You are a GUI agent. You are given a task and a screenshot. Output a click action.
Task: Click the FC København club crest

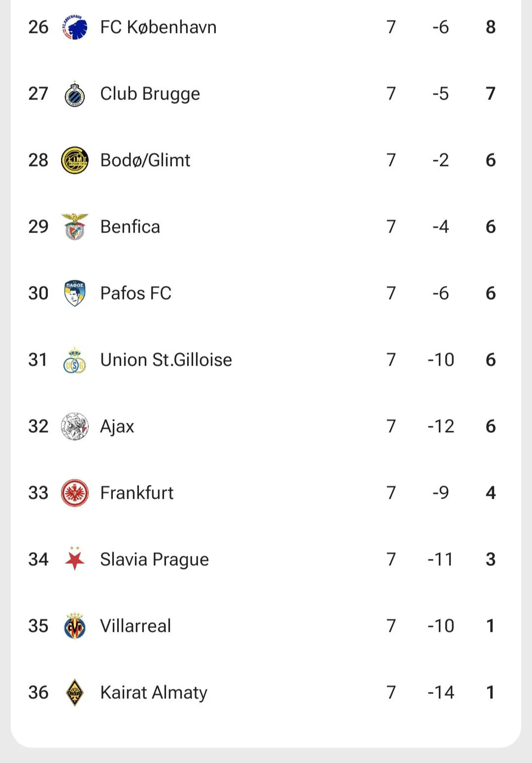(75, 27)
